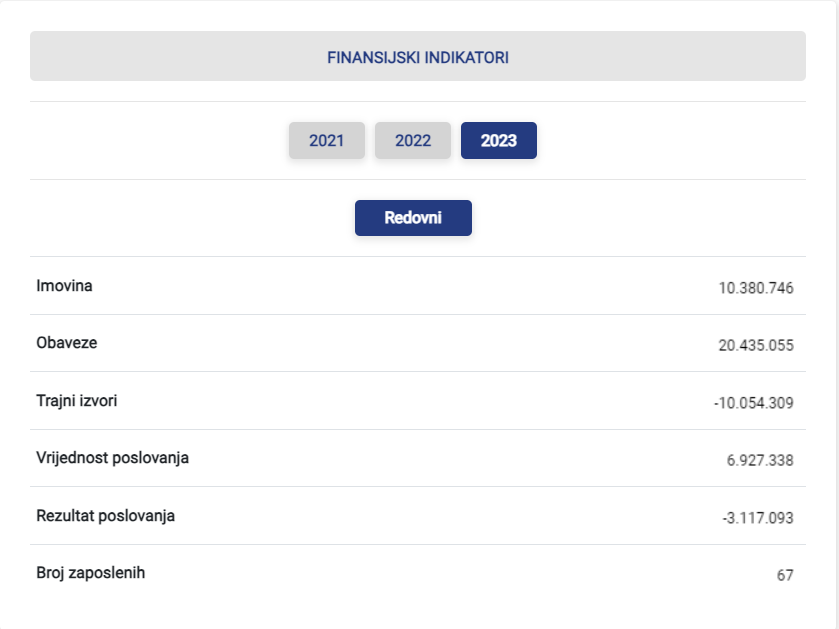This screenshot has width=839, height=629.
Task: Click the Obaveze table row
Action: tap(418, 343)
